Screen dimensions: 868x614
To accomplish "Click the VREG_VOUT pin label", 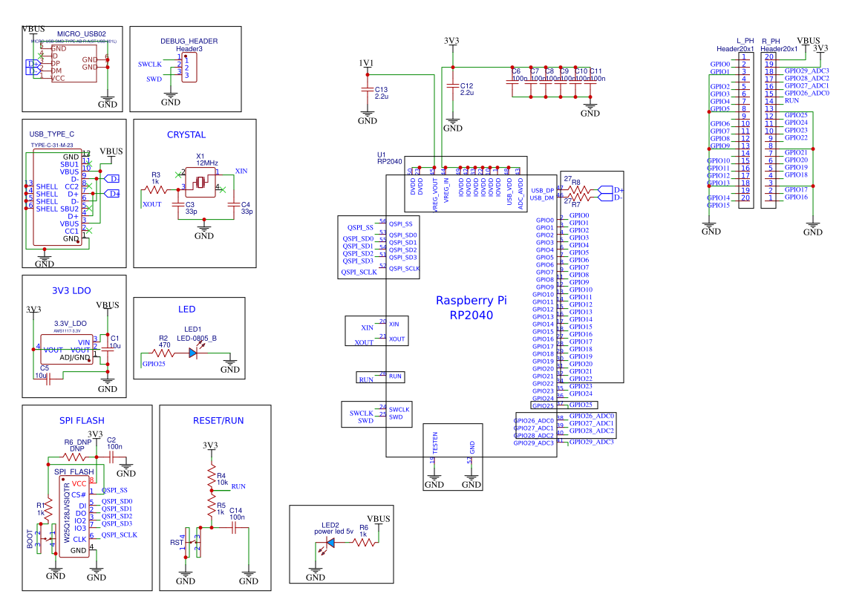I will (435, 195).
